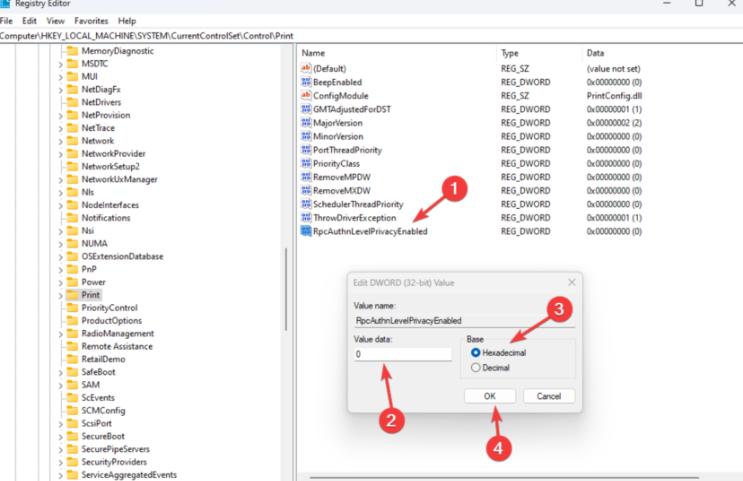Expand the Print tree node

pyautogui.click(x=60, y=295)
